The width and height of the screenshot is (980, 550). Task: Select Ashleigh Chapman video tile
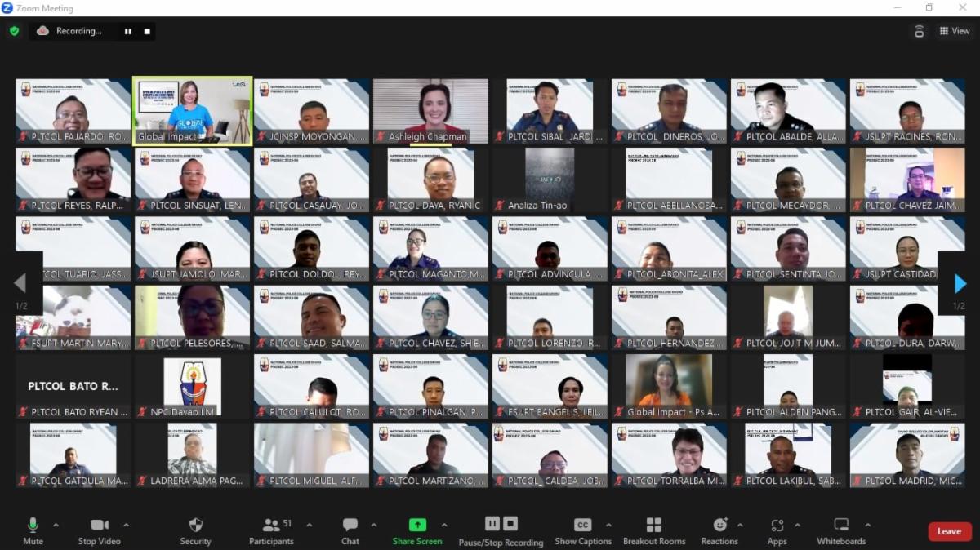click(430, 111)
